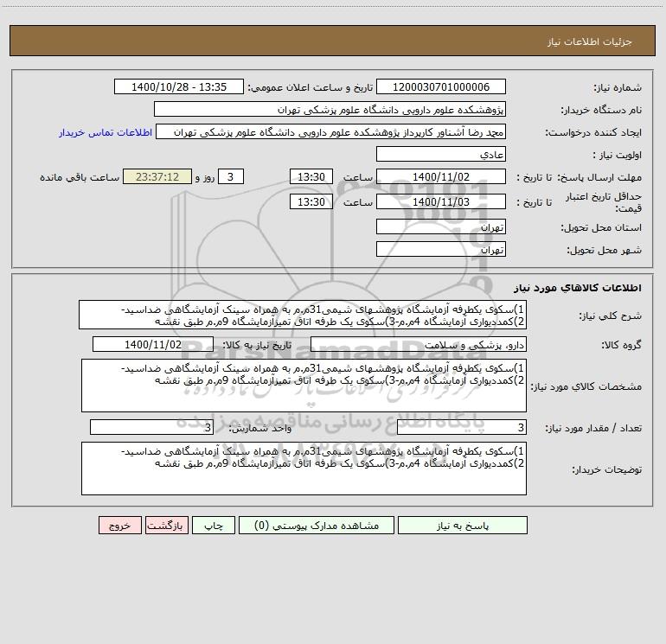Image resolution: width=666 pixels, height=644 pixels.
Task: Click the حداقل تاریخ اعتبار قیمت label
Action: [604, 202]
